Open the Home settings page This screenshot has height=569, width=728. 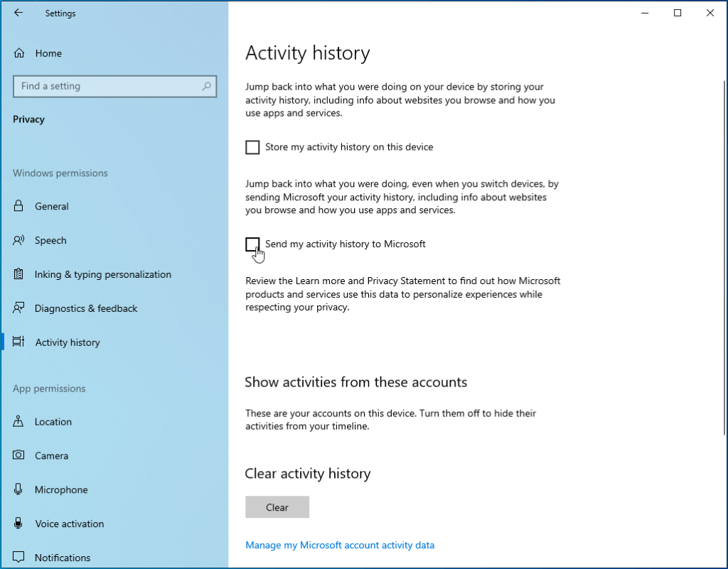[48, 53]
